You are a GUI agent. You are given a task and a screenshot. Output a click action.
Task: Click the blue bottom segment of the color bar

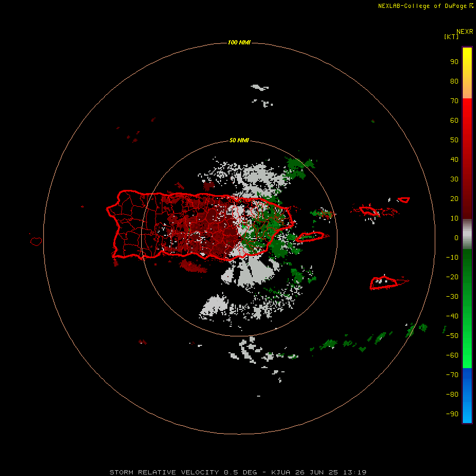pos(467,396)
